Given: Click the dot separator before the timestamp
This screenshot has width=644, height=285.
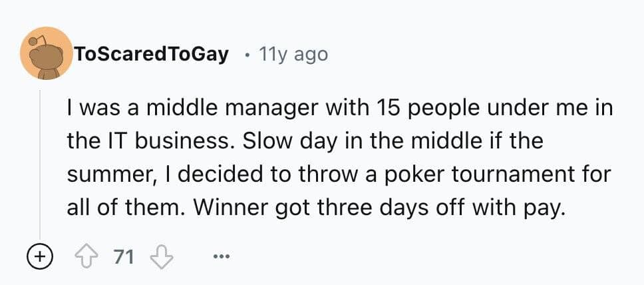Looking at the screenshot, I should point(247,54).
